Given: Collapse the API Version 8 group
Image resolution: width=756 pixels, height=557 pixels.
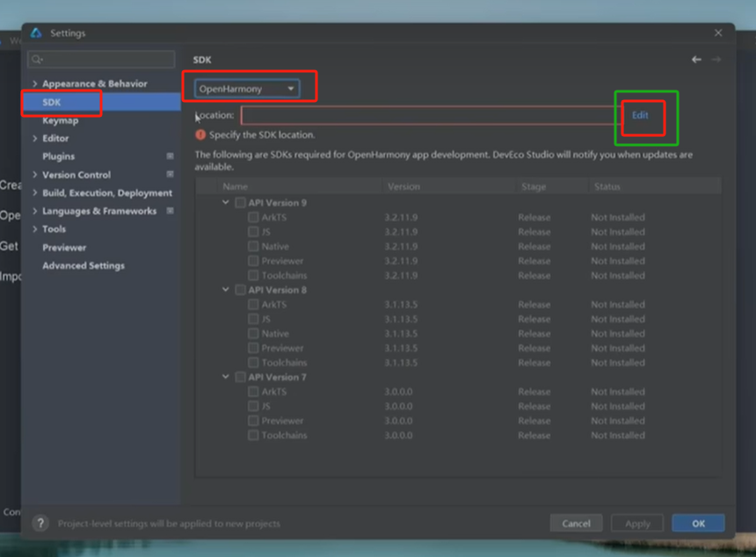Looking at the screenshot, I should click(226, 290).
